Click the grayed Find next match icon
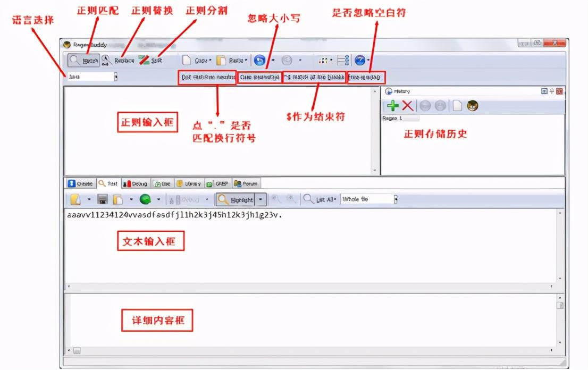 (290, 199)
